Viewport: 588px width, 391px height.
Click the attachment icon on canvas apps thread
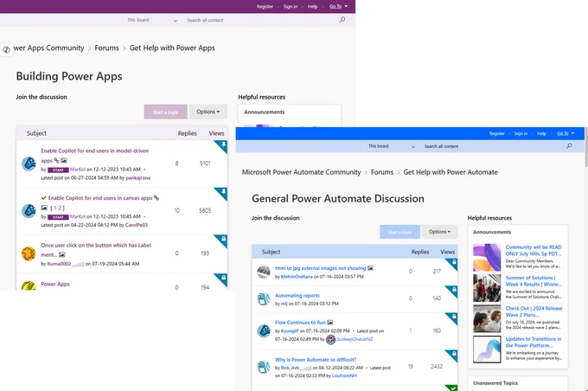click(157, 198)
